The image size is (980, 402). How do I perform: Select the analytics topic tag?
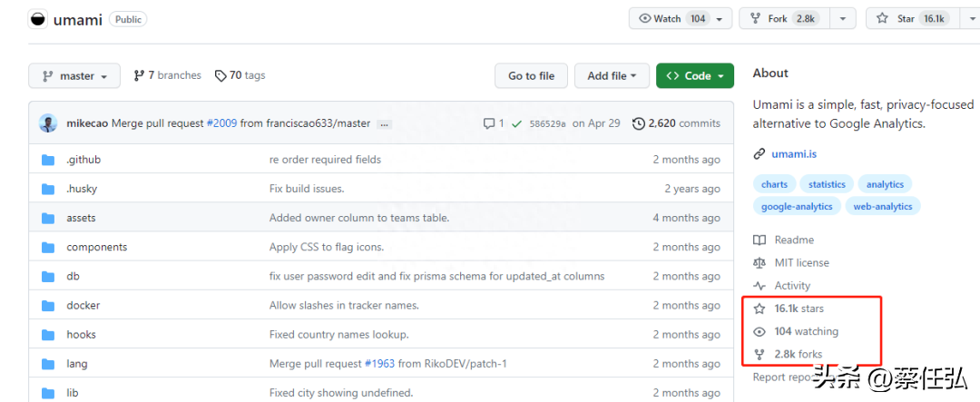pyautogui.click(x=885, y=184)
